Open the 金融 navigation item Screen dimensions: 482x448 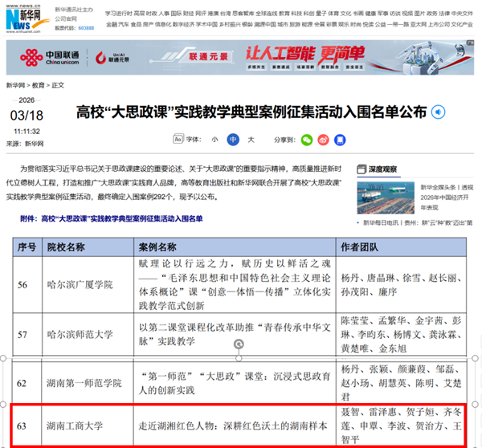[x=112, y=24]
